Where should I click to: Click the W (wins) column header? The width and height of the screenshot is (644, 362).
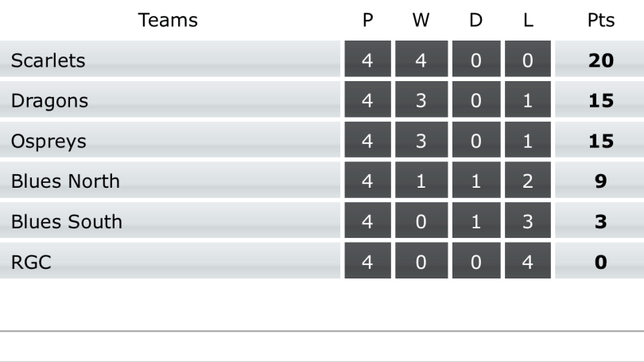tap(421, 21)
